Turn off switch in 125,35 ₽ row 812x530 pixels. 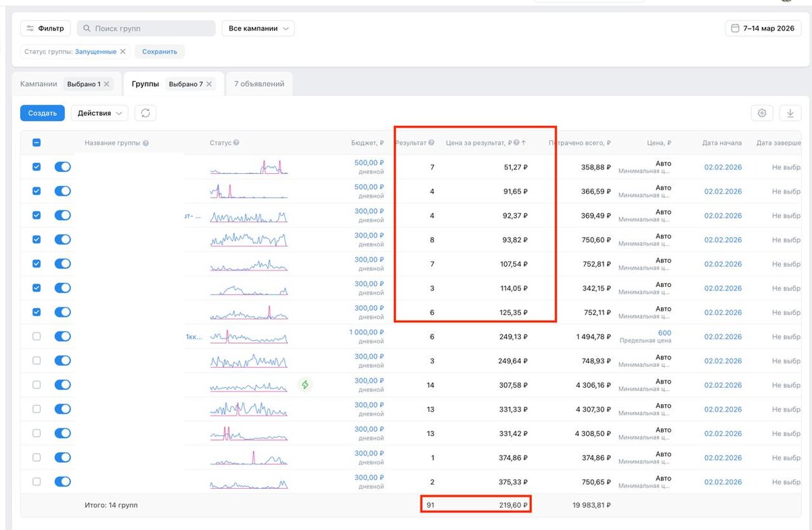point(62,312)
